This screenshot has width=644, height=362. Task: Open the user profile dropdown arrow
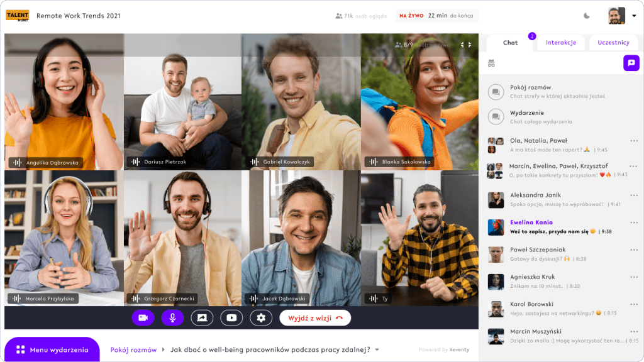[634, 16]
